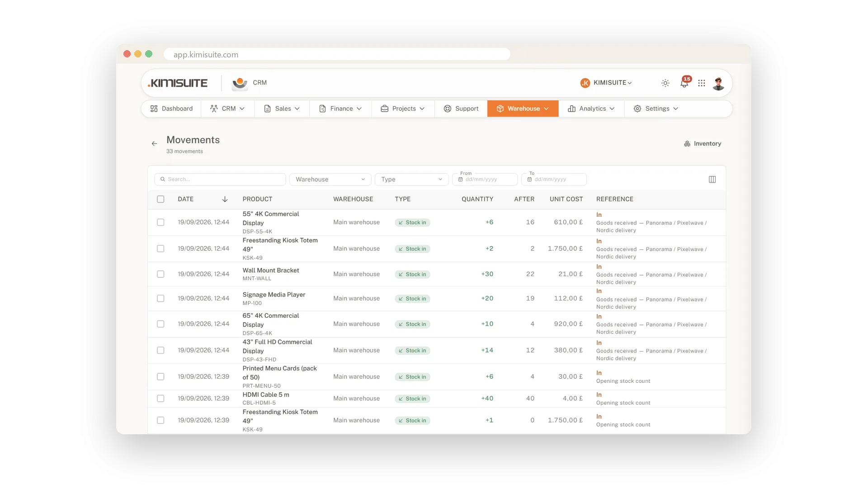Expand the Sales navigation menu

(282, 109)
